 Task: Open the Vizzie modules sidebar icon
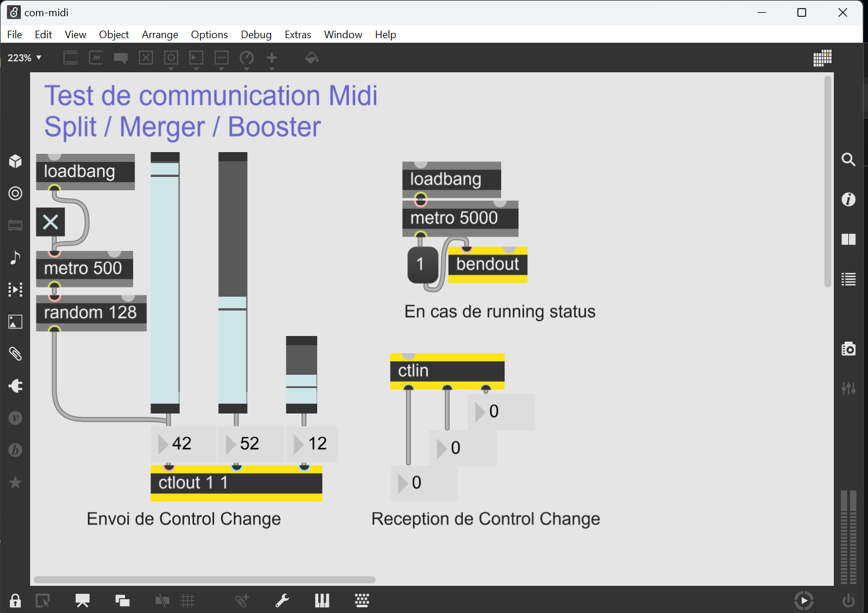(x=16, y=418)
